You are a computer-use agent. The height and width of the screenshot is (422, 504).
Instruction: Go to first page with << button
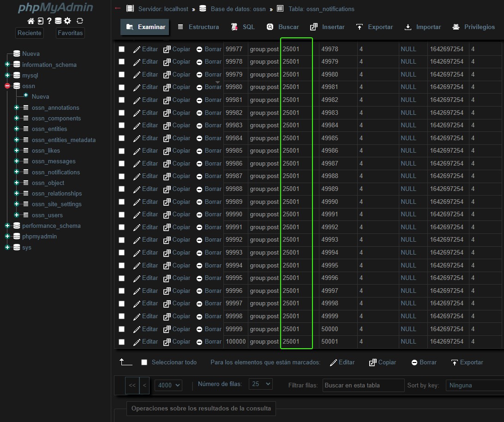[x=132, y=386]
